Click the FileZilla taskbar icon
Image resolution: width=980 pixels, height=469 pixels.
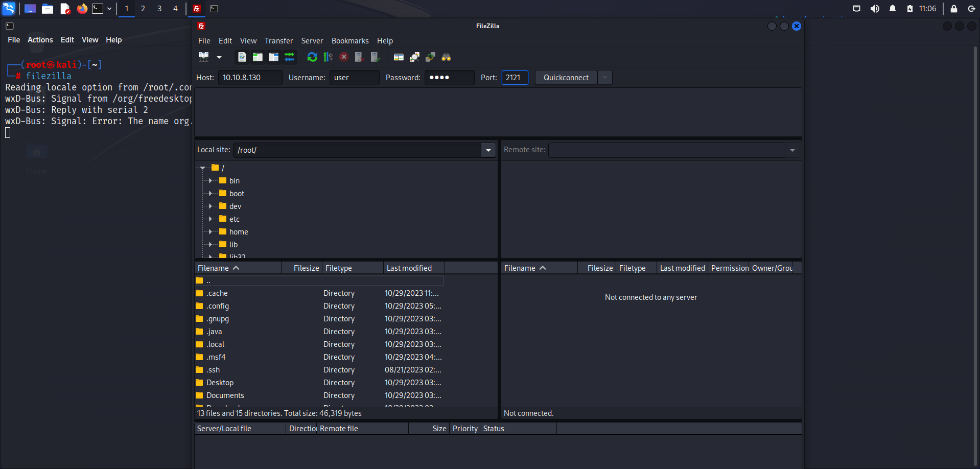(x=196, y=9)
